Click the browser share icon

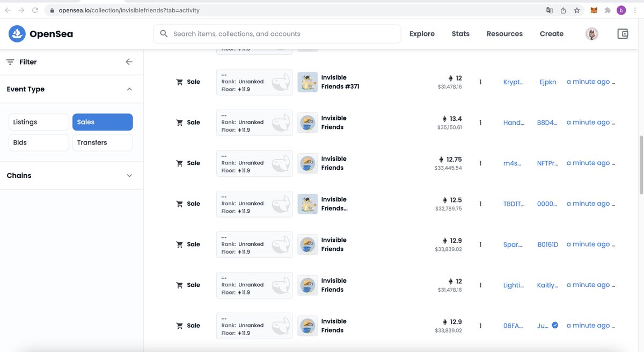563,10
